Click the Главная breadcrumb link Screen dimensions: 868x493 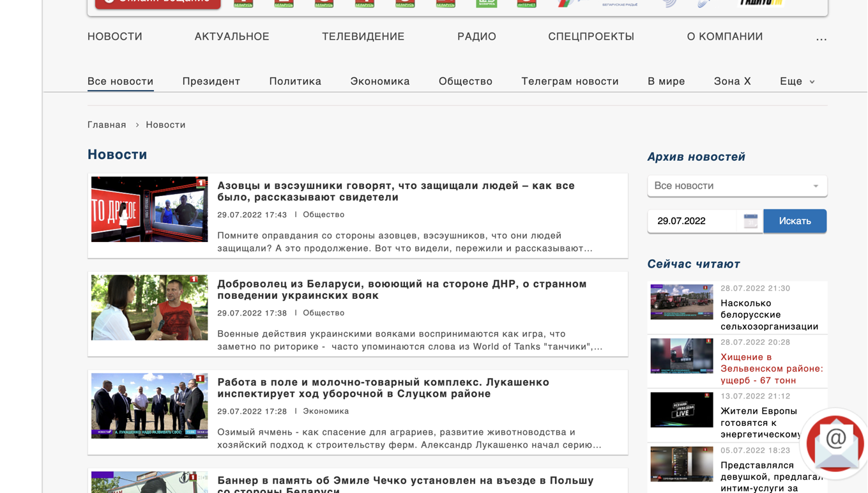point(107,125)
